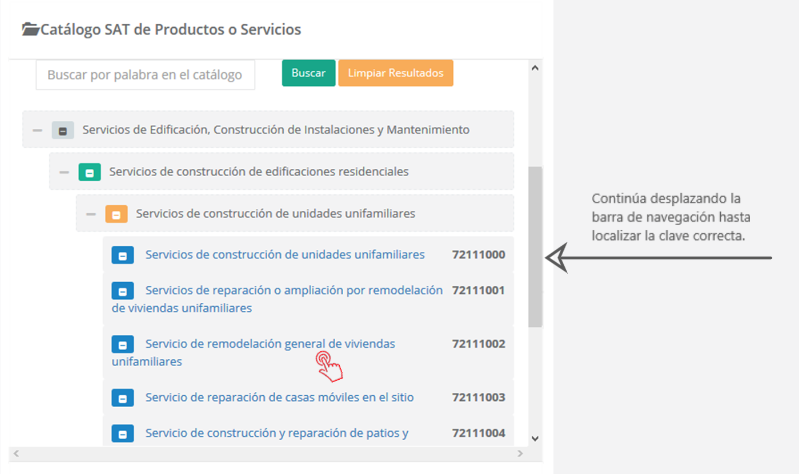The width and height of the screenshot is (799, 474).
Task: Click the gray icon for Servicios de Edificación
Action: pos(63,130)
